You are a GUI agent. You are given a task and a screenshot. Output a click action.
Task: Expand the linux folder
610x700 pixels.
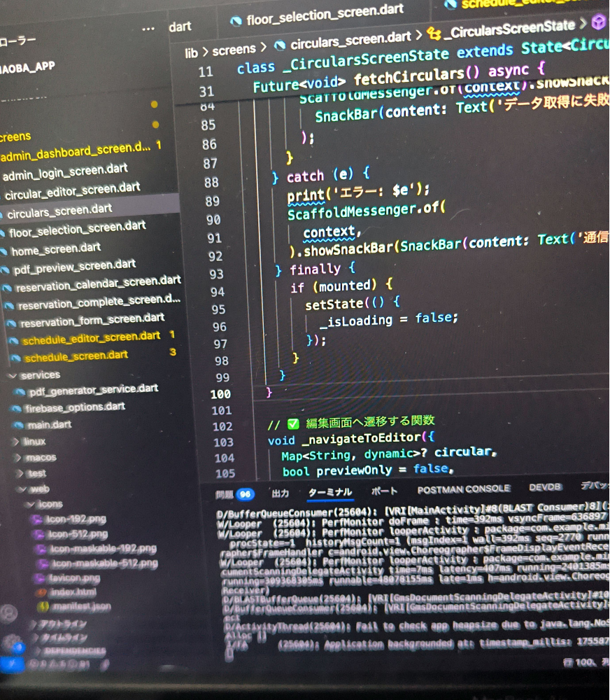[16, 442]
